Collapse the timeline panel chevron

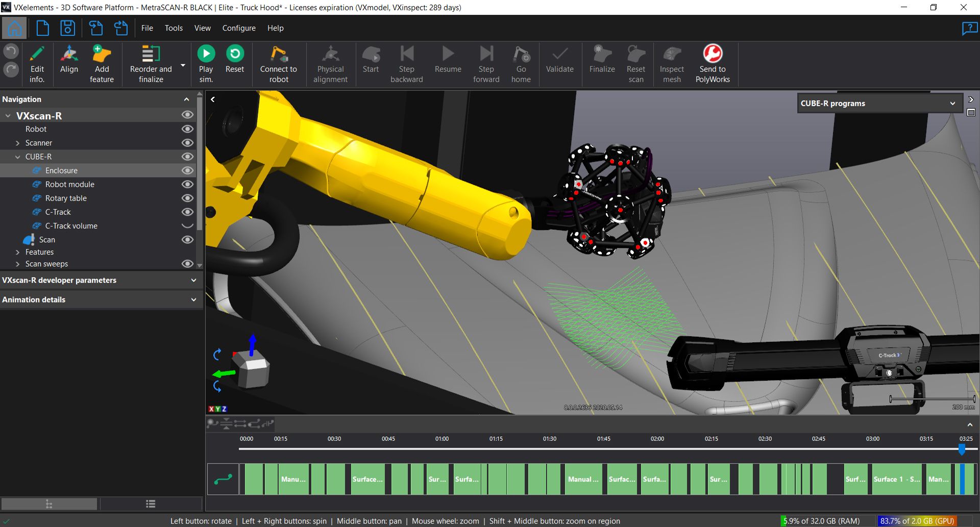tap(970, 424)
